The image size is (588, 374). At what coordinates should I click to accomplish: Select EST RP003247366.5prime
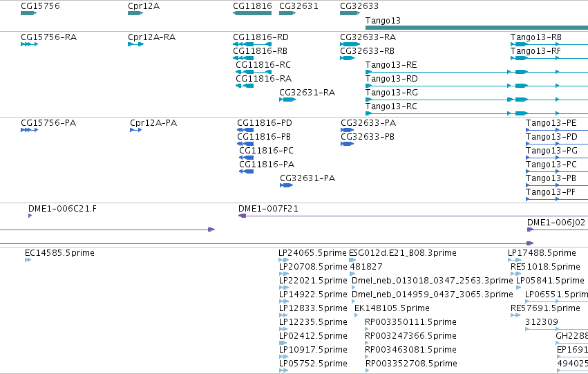pyautogui.click(x=410, y=337)
